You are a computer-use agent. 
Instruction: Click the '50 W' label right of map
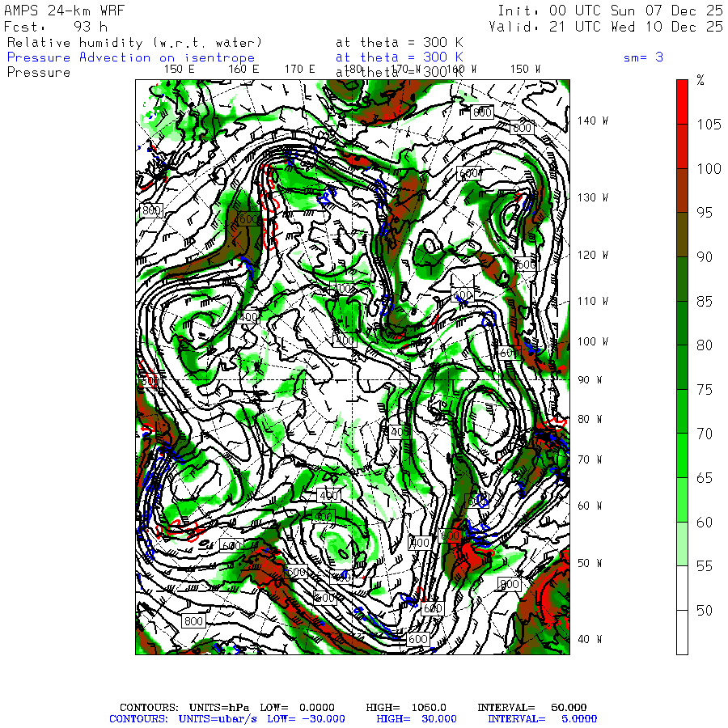(x=590, y=563)
